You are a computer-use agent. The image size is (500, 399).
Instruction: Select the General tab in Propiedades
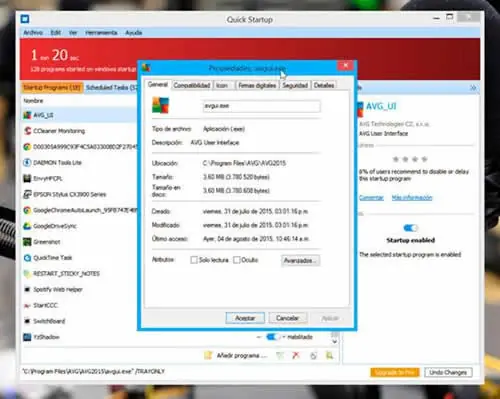158,85
